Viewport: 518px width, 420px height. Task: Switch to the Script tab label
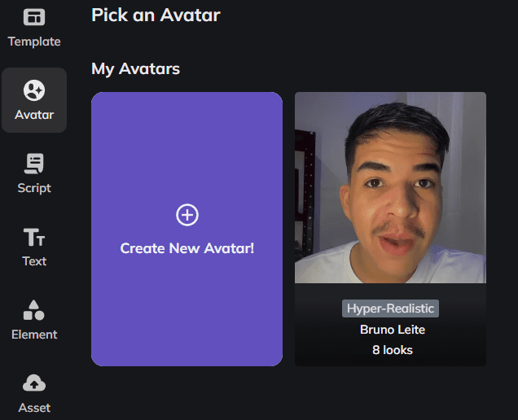tap(34, 188)
